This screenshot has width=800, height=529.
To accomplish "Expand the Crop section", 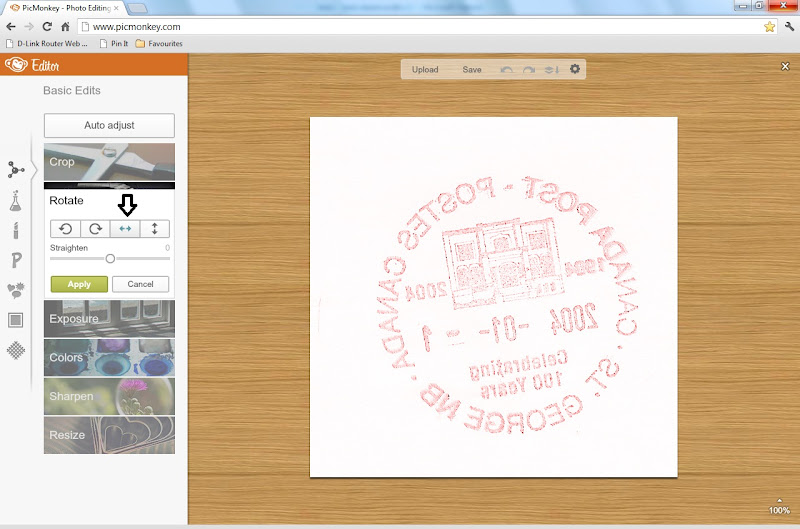I will click(x=109, y=162).
